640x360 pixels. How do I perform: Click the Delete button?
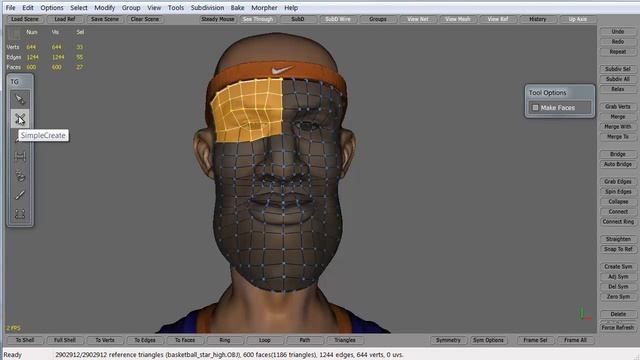(618, 314)
